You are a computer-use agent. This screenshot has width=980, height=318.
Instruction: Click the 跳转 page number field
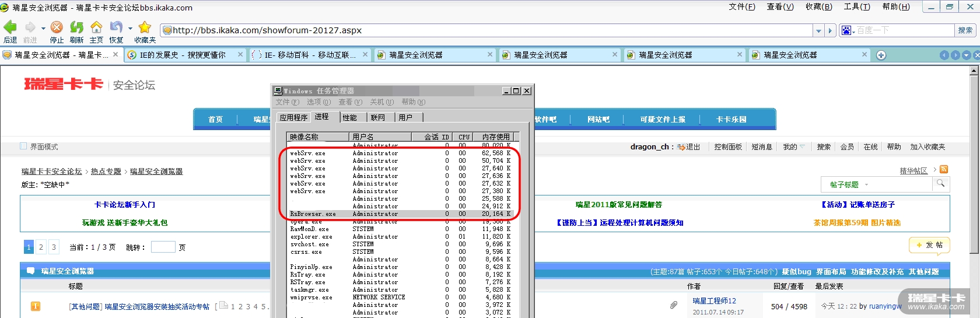coord(163,247)
